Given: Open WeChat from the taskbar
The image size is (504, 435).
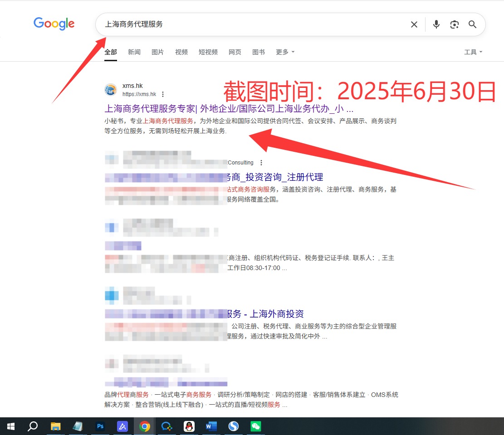Looking at the screenshot, I should [256, 426].
